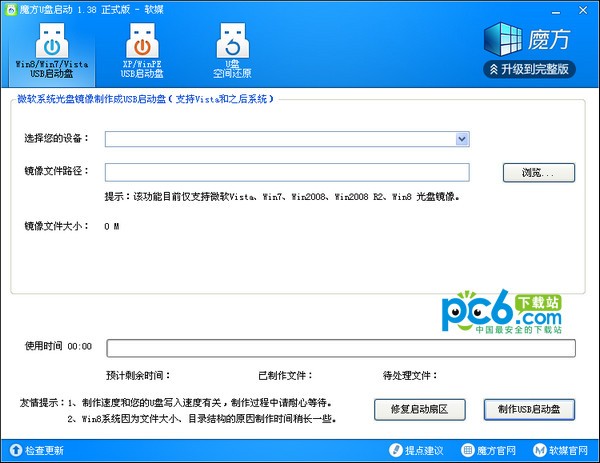Click the app icon in title bar

pos(11,10)
